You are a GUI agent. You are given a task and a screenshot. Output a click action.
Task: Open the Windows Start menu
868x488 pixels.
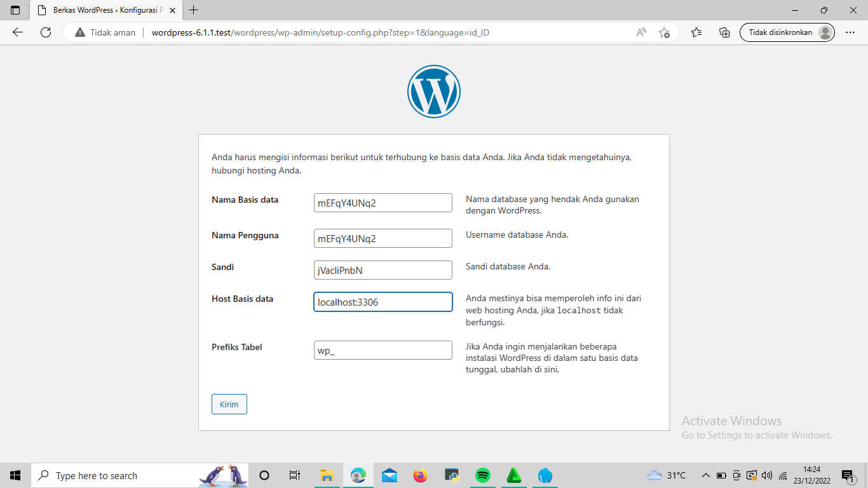pos(15,475)
